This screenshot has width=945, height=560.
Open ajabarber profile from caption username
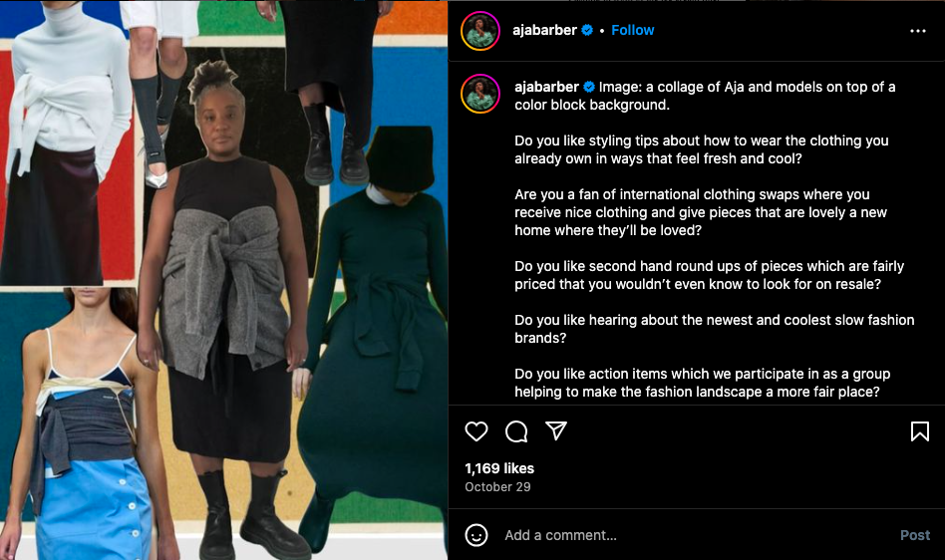pos(546,87)
